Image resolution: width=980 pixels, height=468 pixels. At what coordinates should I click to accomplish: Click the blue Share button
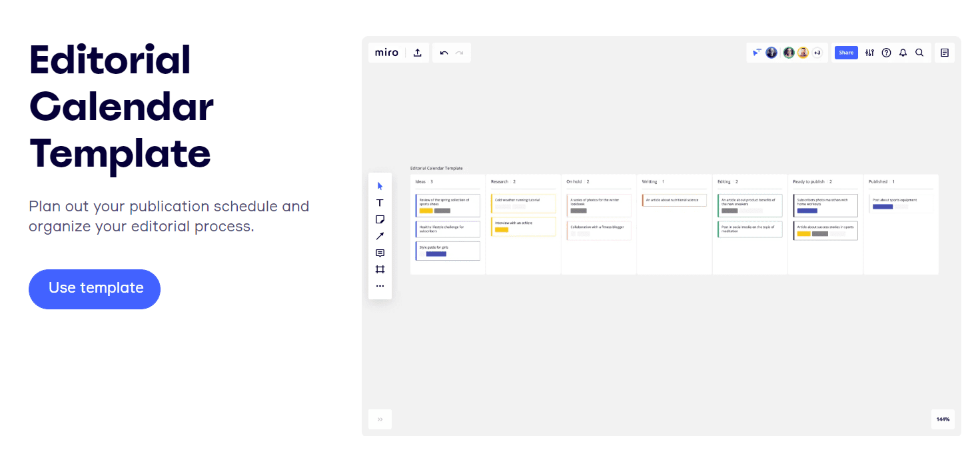point(846,53)
